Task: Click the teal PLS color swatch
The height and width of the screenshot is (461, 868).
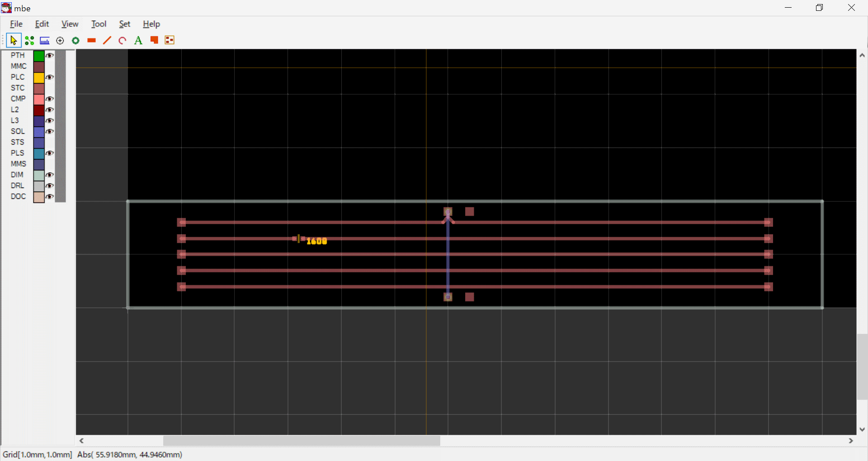Action: pyautogui.click(x=39, y=154)
